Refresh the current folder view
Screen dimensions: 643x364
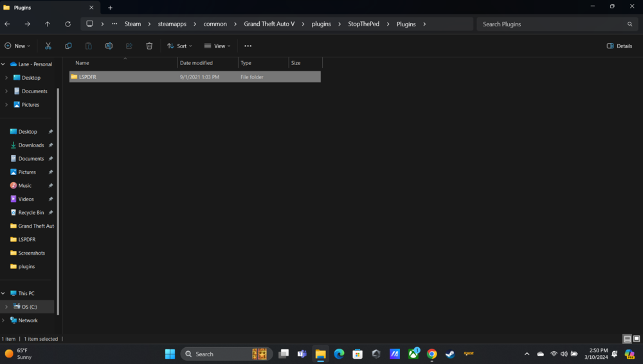coord(68,24)
